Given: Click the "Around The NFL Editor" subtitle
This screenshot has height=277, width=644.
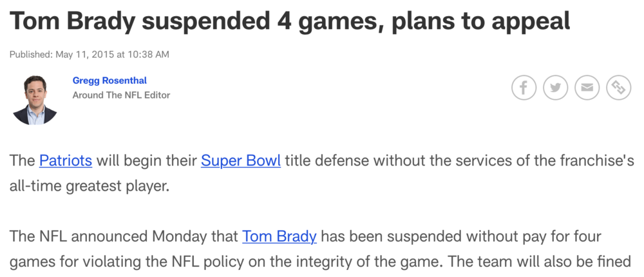Looking at the screenshot, I should pos(121,95).
